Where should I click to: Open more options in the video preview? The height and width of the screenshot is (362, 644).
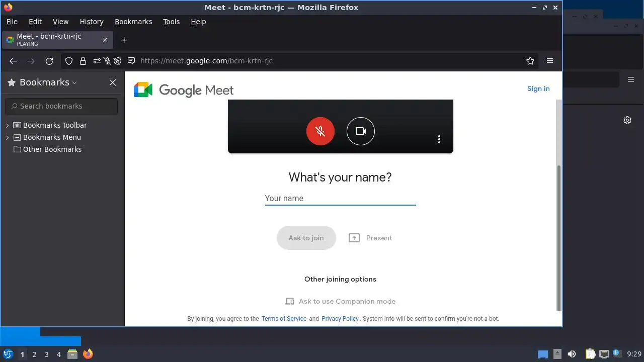(439, 139)
